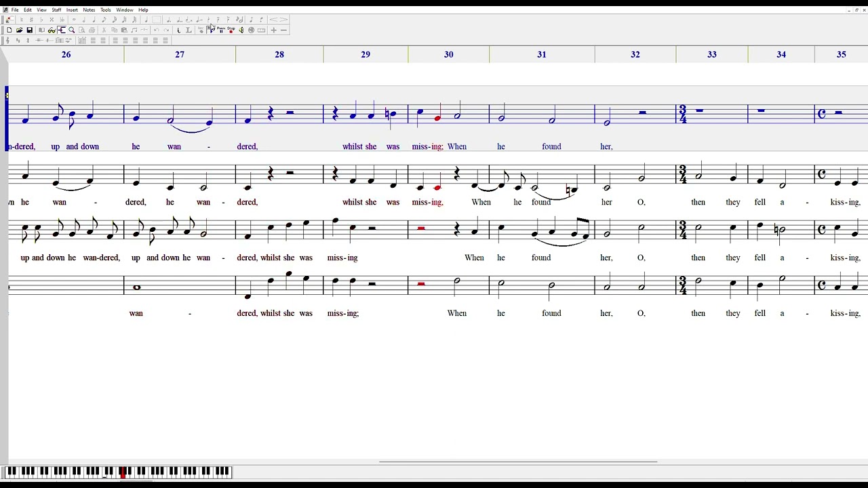
Task: Click the Pause playback button
Action: click(221, 30)
